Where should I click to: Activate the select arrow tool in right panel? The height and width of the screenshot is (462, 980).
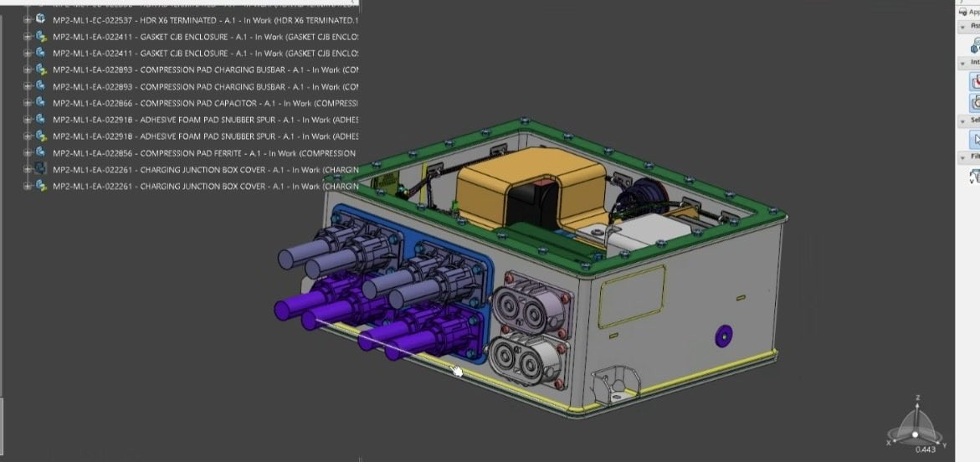[x=975, y=139]
